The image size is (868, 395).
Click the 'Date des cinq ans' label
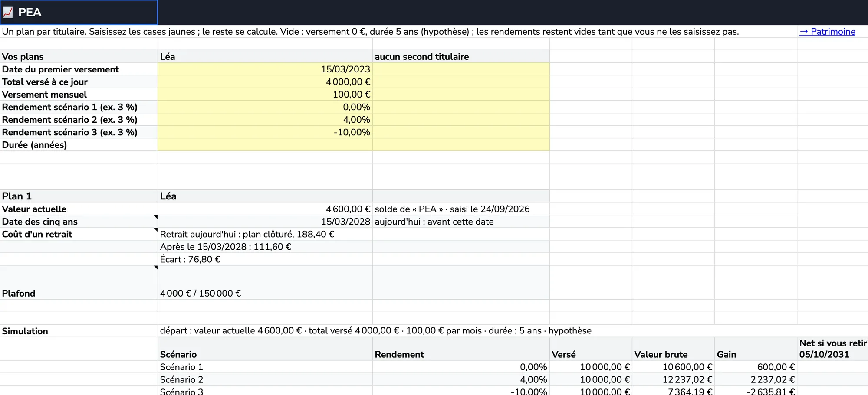[79, 222]
